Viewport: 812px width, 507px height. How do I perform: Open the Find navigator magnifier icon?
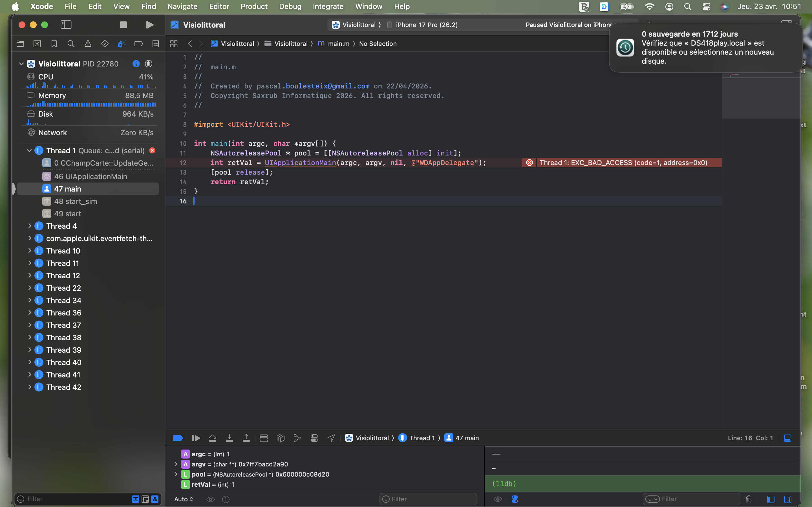tap(71, 44)
